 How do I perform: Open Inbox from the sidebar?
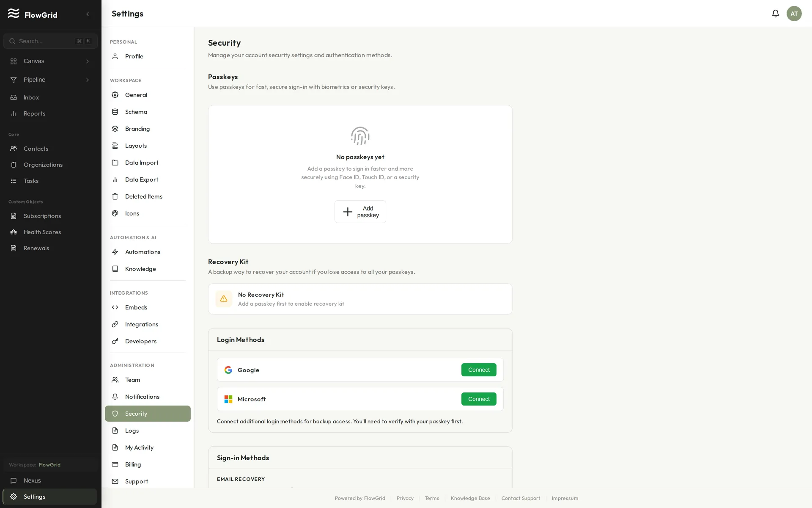click(x=50, y=97)
